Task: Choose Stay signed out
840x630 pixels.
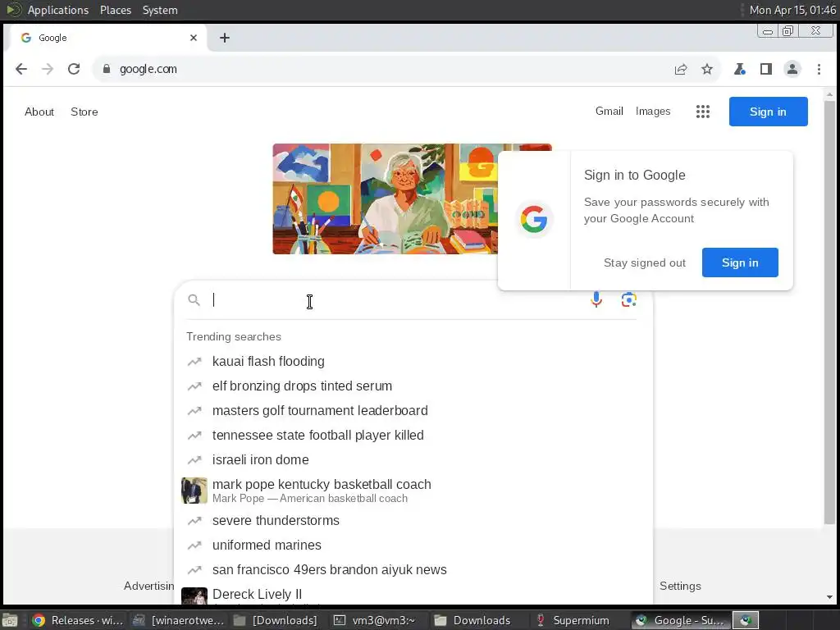Action: click(645, 262)
